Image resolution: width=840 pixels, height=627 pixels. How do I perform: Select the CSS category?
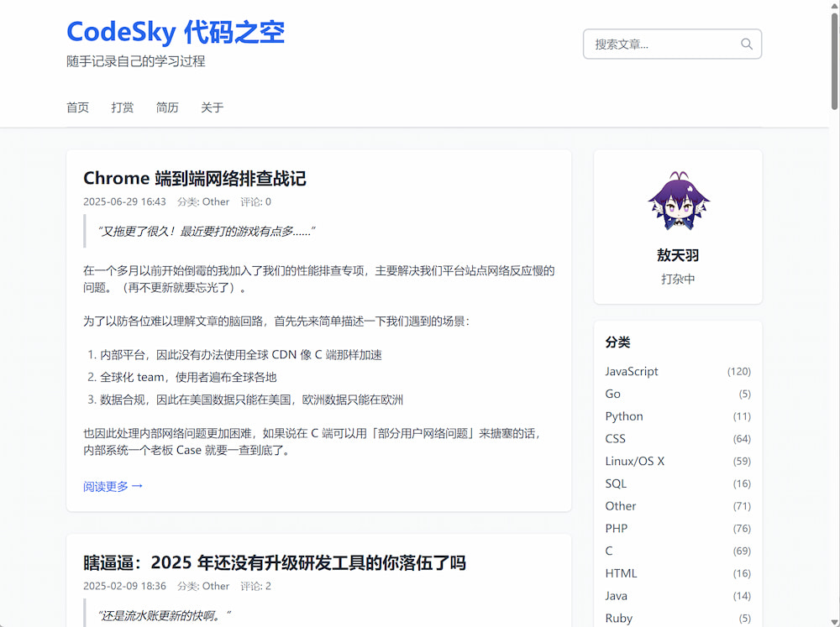615,438
